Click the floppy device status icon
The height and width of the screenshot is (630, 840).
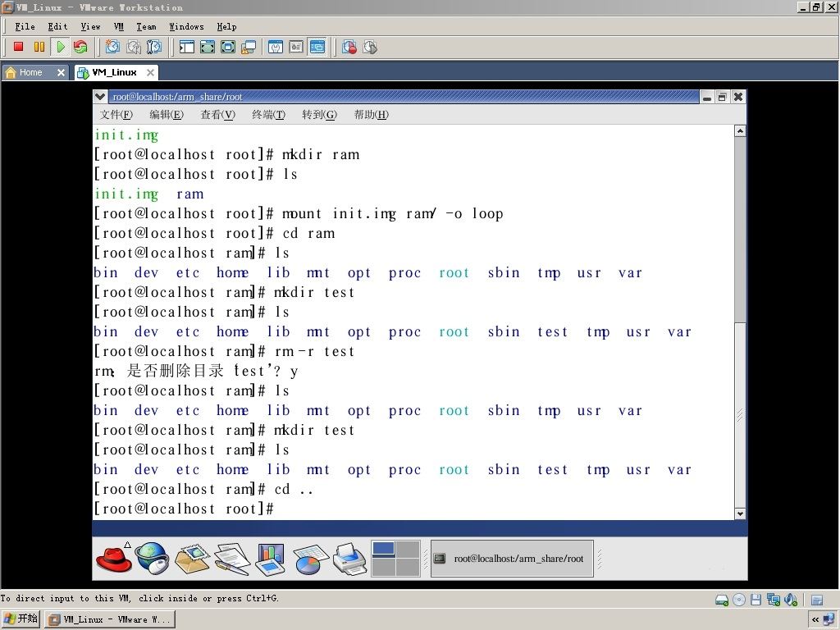[x=756, y=600]
